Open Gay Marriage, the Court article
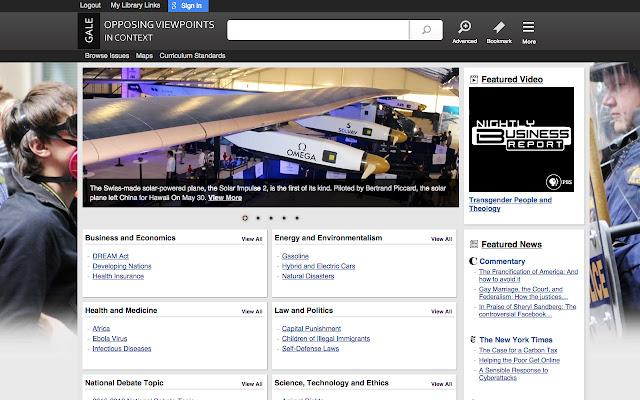The image size is (640, 400). 523,293
